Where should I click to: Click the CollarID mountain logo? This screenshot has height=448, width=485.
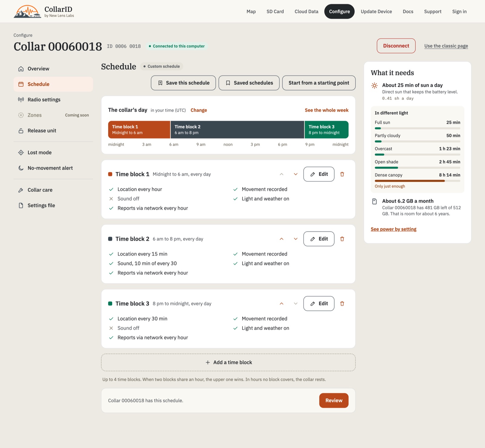click(27, 12)
